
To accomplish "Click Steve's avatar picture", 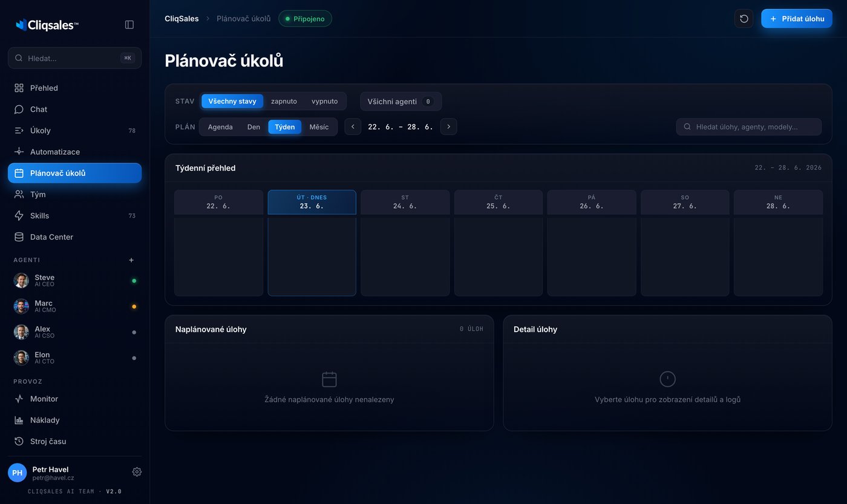I will coord(21,281).
